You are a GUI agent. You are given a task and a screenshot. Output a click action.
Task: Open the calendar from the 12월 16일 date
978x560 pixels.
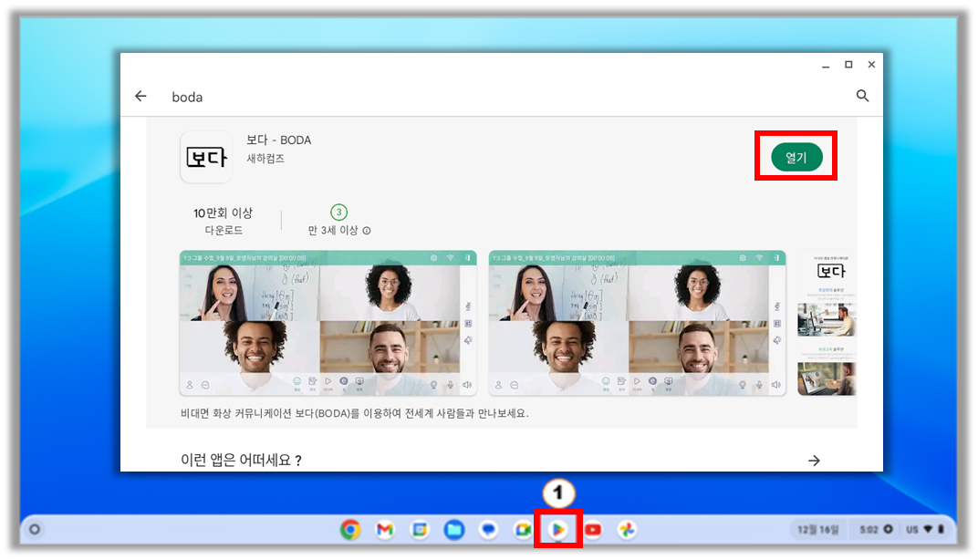coord(817,529)
